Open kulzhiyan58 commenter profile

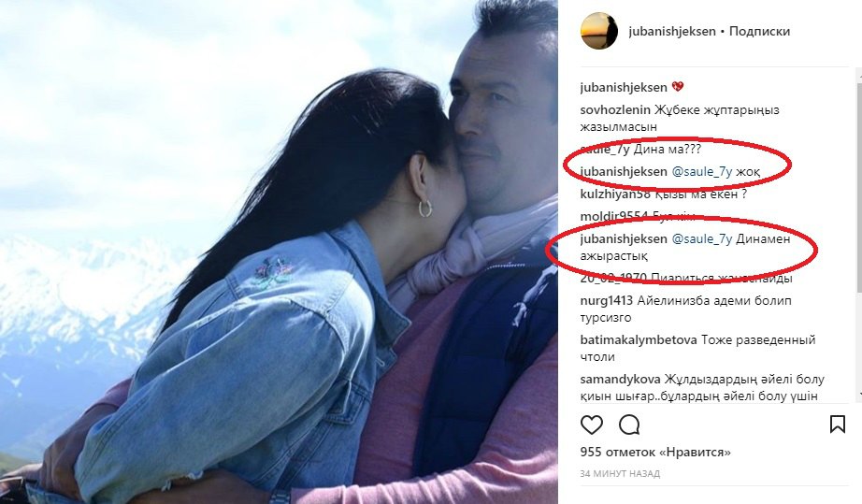pos(616,194)
